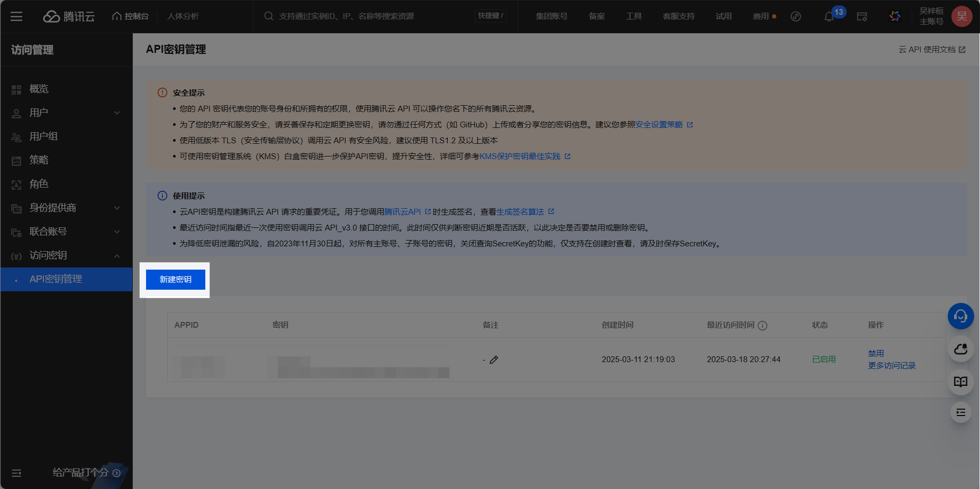Click the cloud alarm floating icon

(x=960, y=349)
